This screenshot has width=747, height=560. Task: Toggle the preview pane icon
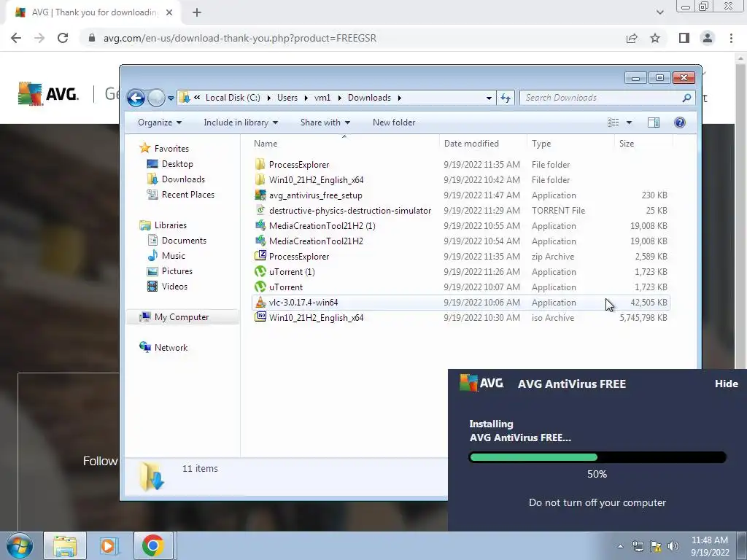[654, 122]
